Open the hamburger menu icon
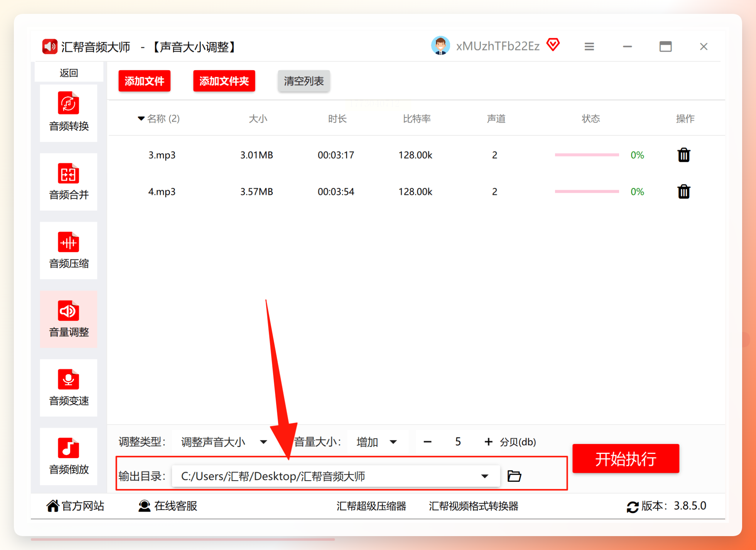The width and height of the screenshot is (756, 550). [x=589, y=47]
